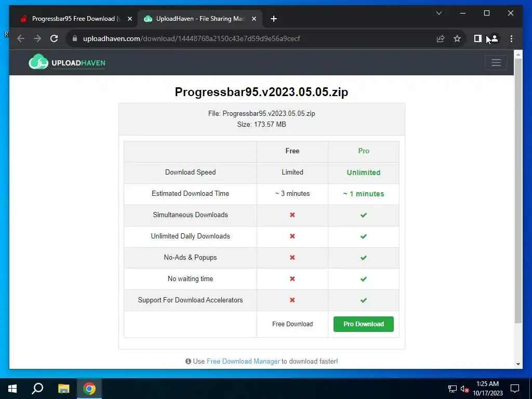Open Windows taskbar search
This screenshot has height=399, width=532.
tap(37, 389)
